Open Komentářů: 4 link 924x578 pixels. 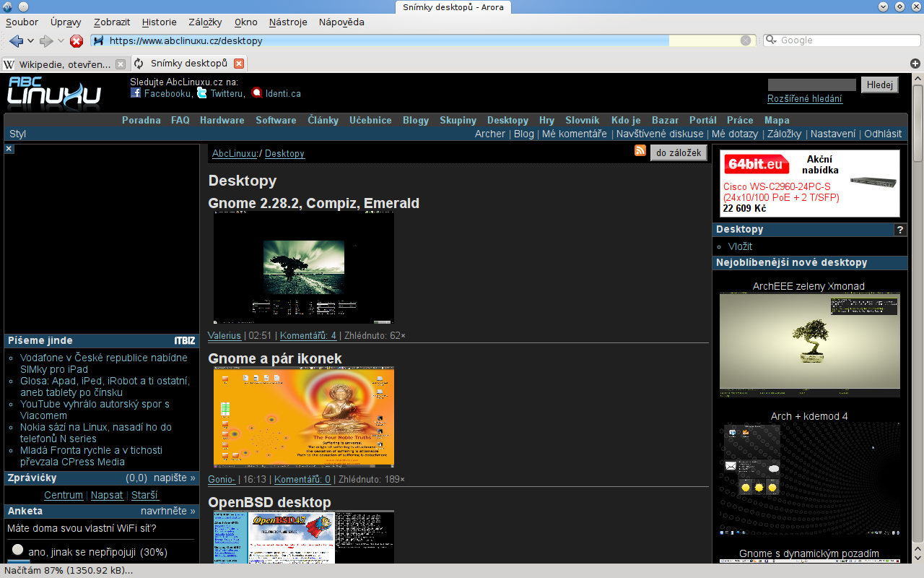click(x=308, y=335)
